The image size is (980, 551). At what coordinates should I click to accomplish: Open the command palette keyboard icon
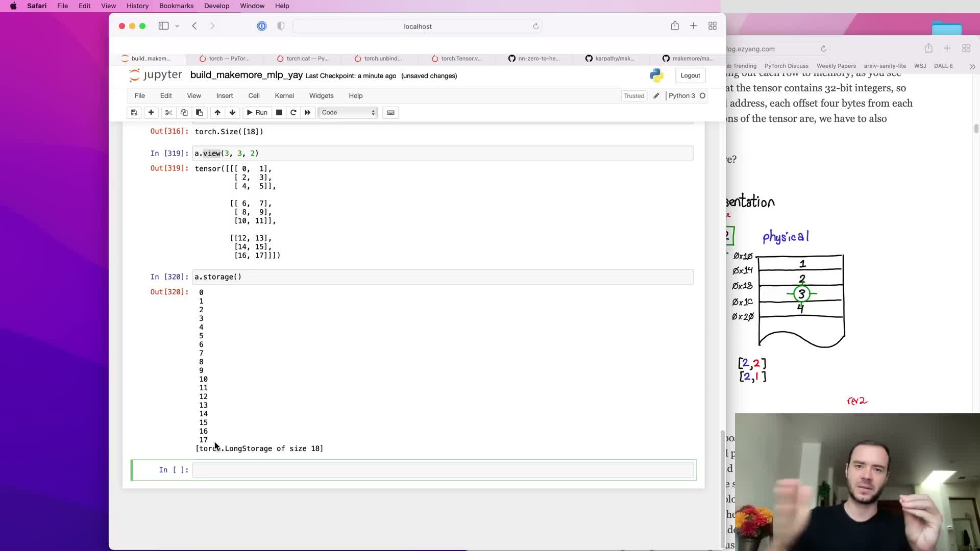tap(390, 112)
